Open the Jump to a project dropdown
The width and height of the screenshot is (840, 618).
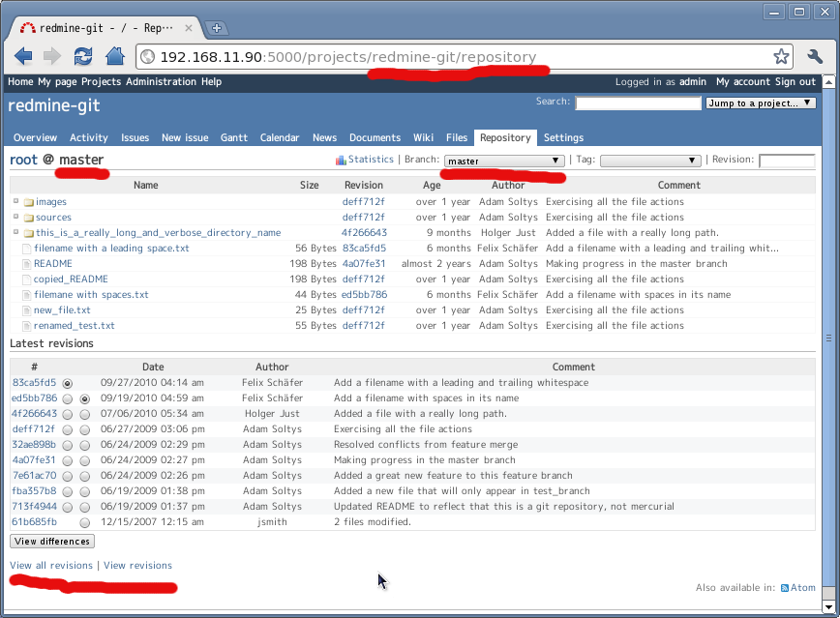coord(761,103)
